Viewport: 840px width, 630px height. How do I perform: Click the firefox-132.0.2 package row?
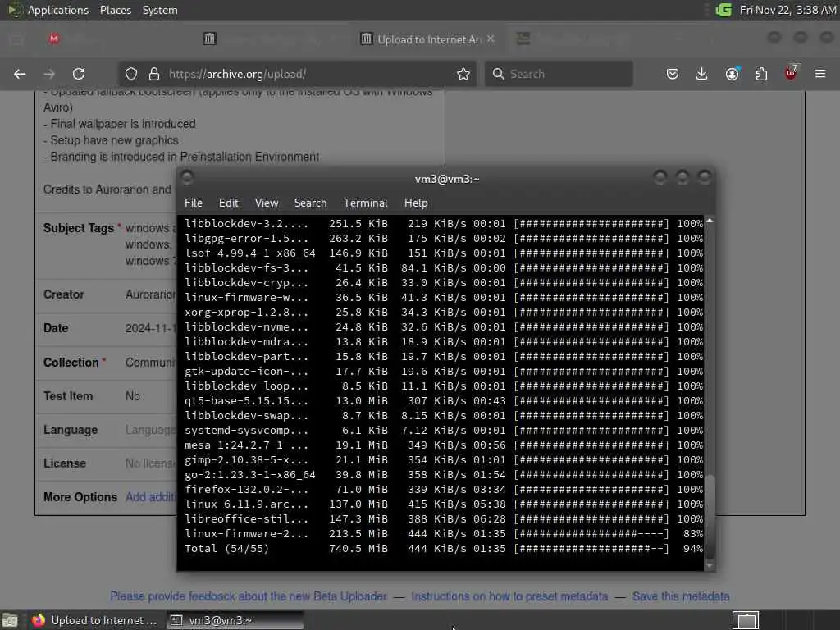pyautogui.click(x=444, y=489)
